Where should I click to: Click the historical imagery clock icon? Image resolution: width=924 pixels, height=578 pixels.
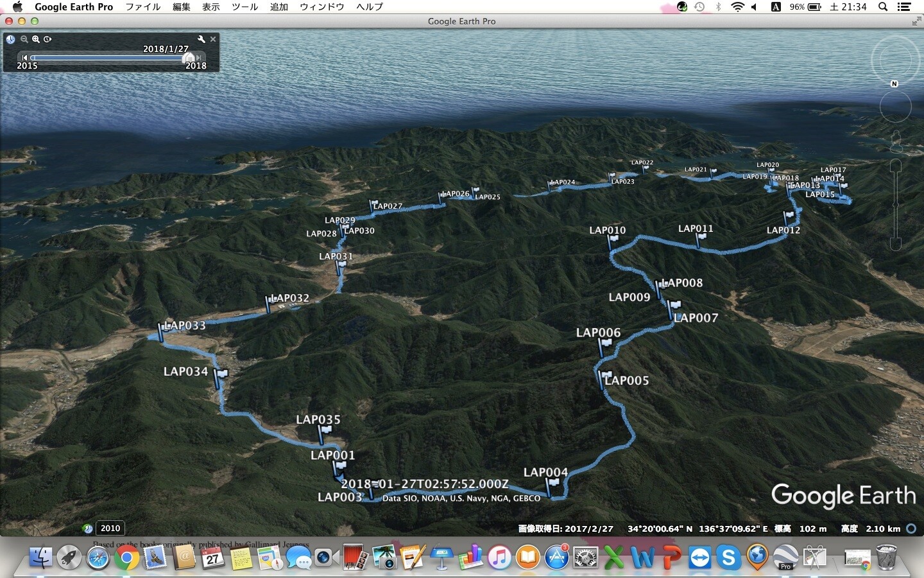(x=11, y=39)
